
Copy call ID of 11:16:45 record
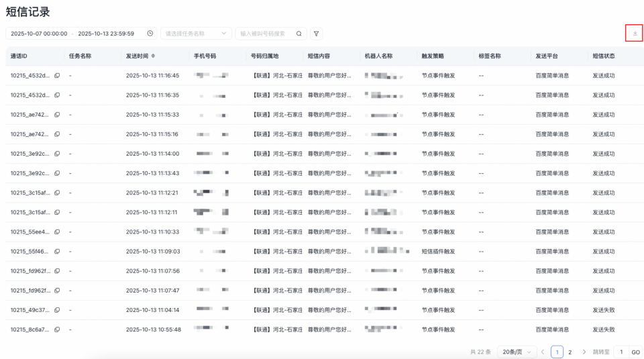[57, 76]
